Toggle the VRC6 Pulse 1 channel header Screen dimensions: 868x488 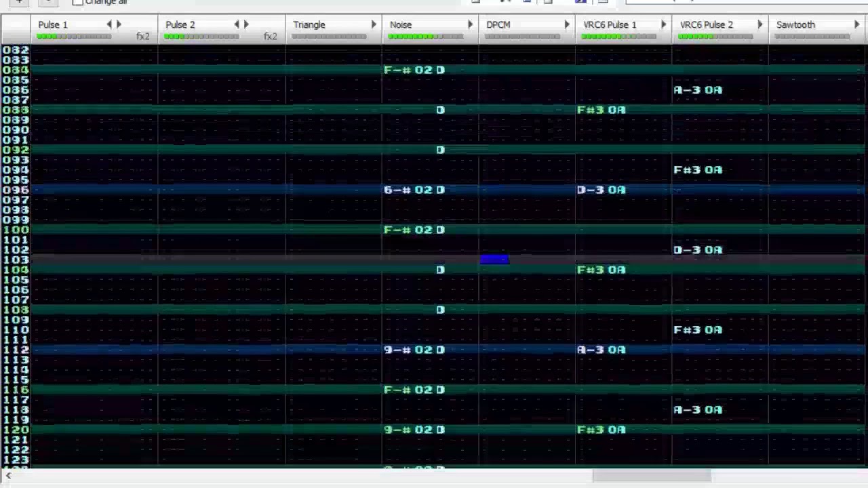[610, 24]
